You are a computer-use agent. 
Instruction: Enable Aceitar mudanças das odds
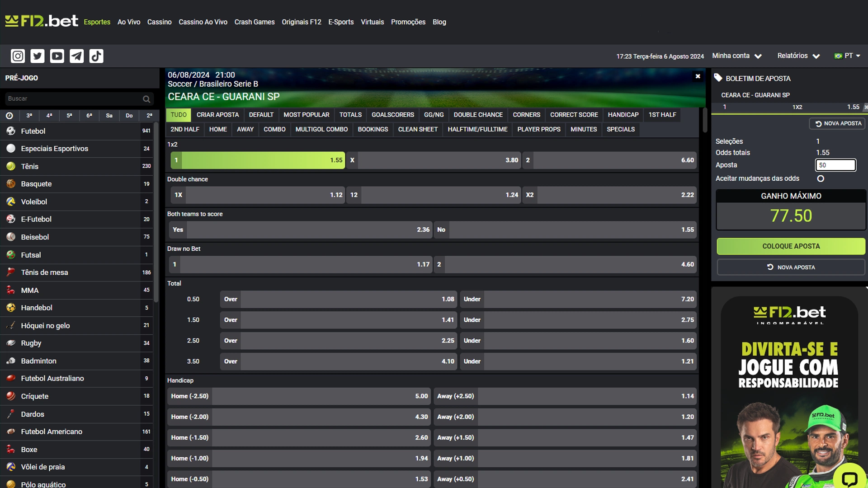pos(821,178)
